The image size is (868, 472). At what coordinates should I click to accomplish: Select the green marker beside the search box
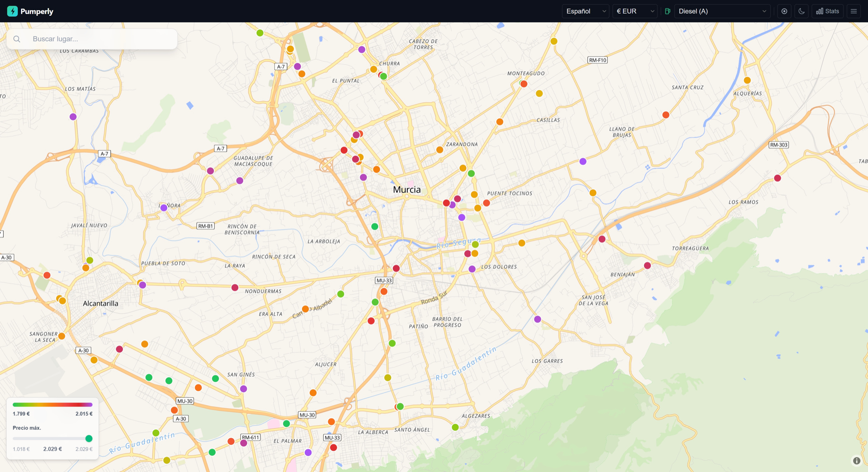[260, 33]
